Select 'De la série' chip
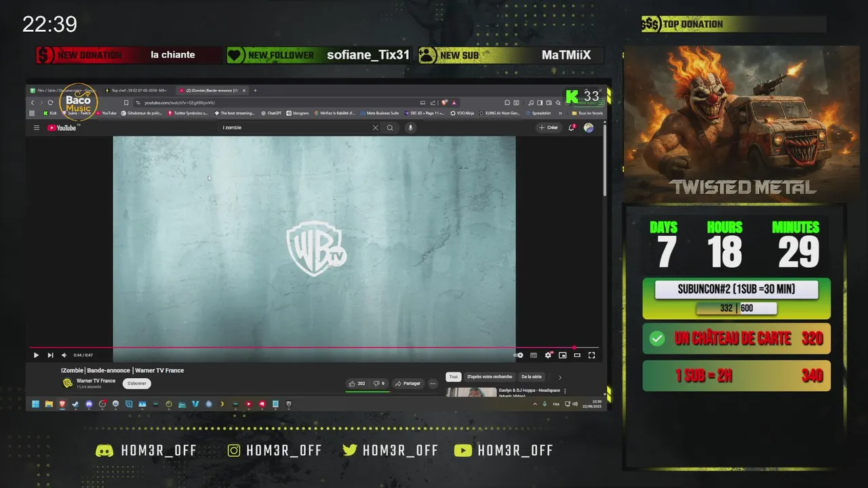This screenshot has width=868, height=488. tap(532, 377)
